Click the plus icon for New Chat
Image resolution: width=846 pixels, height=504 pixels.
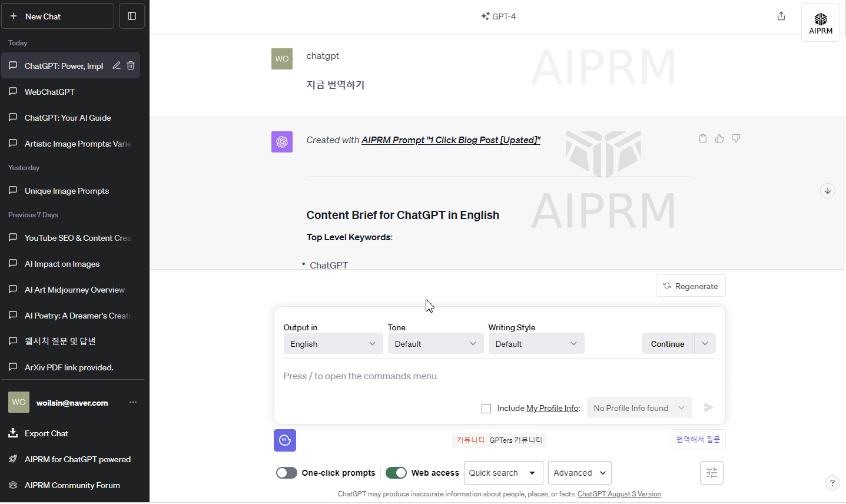pos(14,16)
